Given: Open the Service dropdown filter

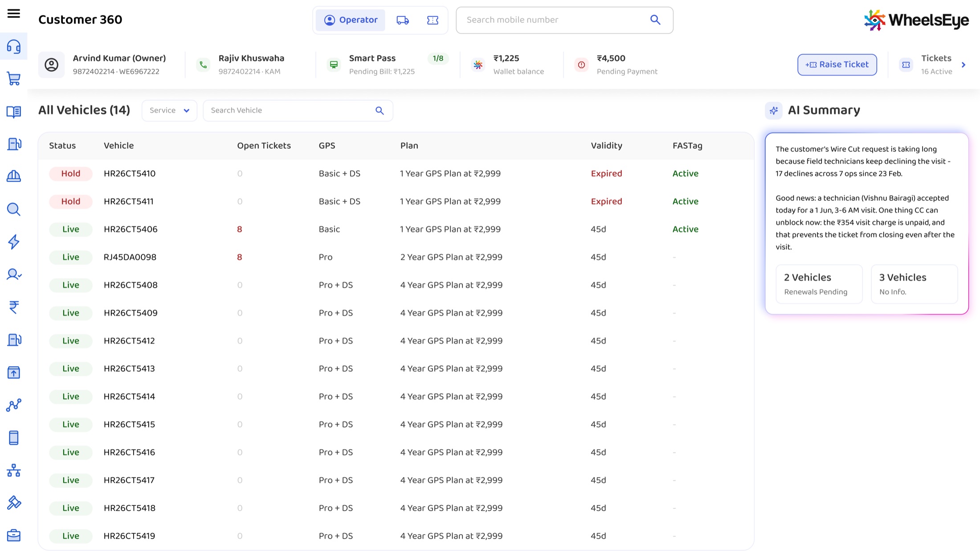Looking at the screenshot, I should (169, 110).
